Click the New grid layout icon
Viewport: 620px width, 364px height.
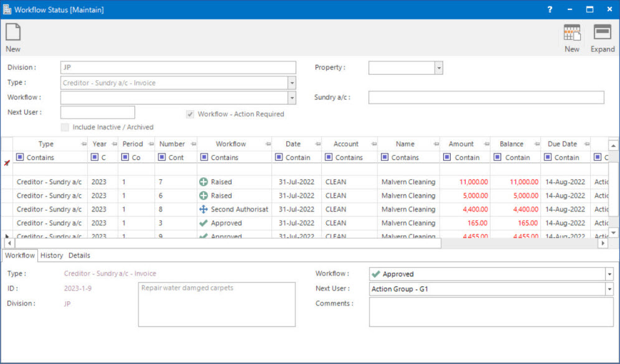tap(571, 33)
